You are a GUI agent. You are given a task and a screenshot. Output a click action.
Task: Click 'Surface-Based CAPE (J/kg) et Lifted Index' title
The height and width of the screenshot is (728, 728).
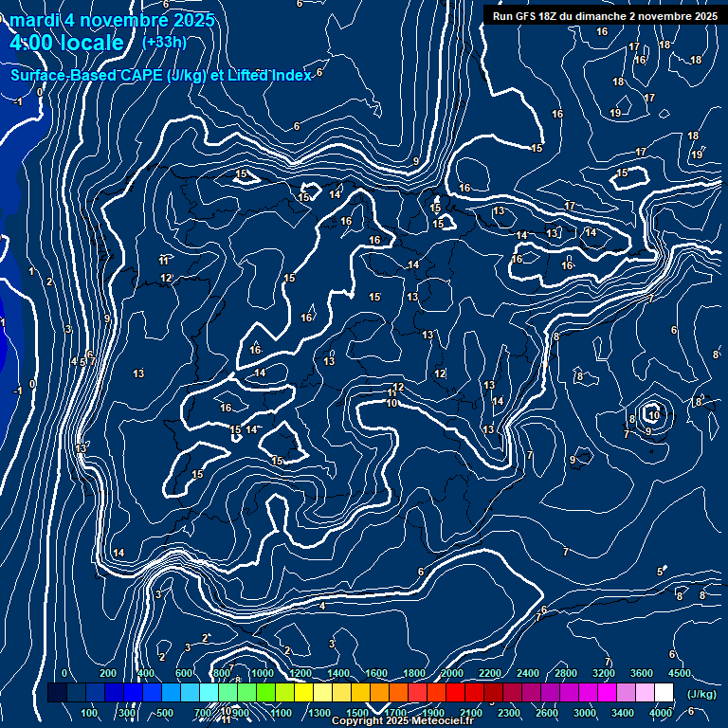tap(160, 75)
